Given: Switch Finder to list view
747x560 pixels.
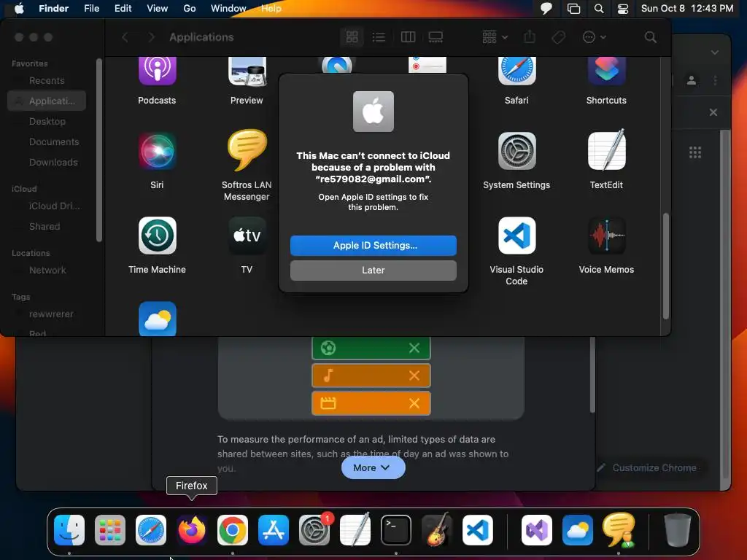Looking at the screenshot, I should (x=379, y=37).
